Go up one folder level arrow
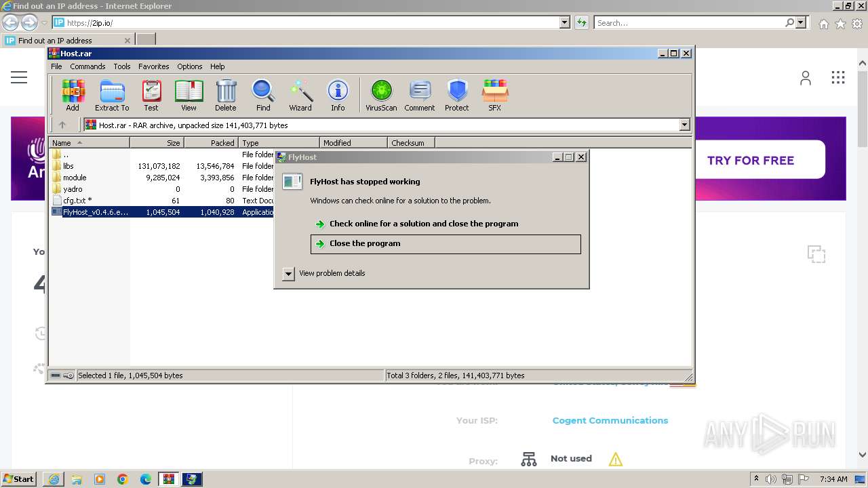 62,125
